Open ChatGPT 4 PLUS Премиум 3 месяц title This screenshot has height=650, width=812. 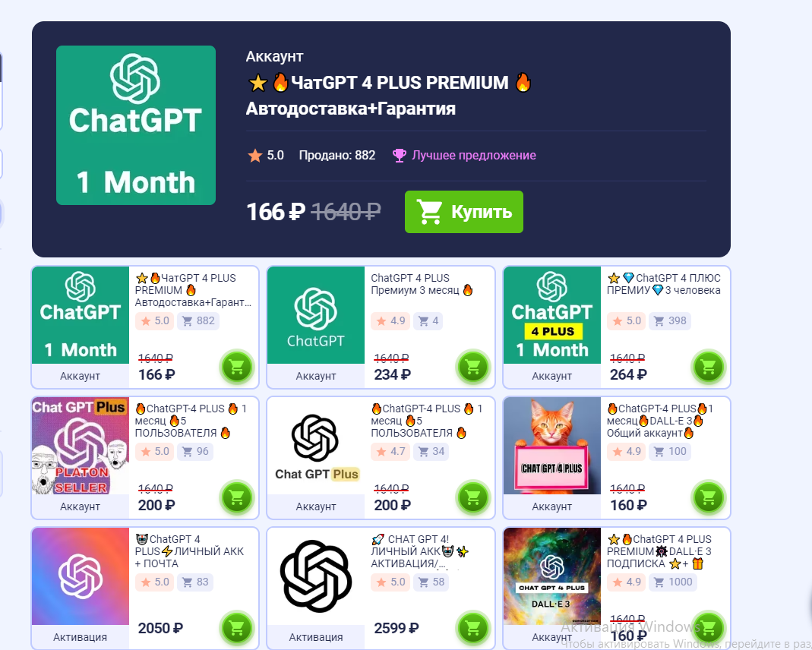422,284
